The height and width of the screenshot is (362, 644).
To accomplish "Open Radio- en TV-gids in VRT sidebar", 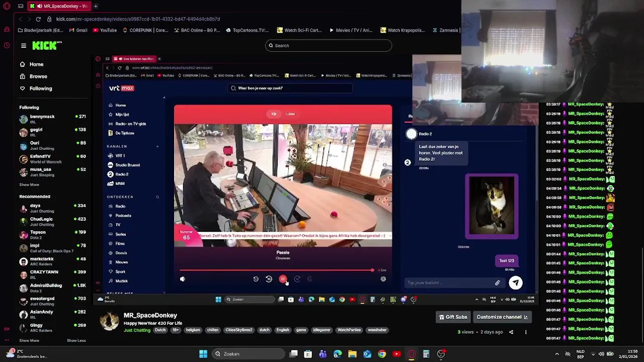I will point(130,124).
